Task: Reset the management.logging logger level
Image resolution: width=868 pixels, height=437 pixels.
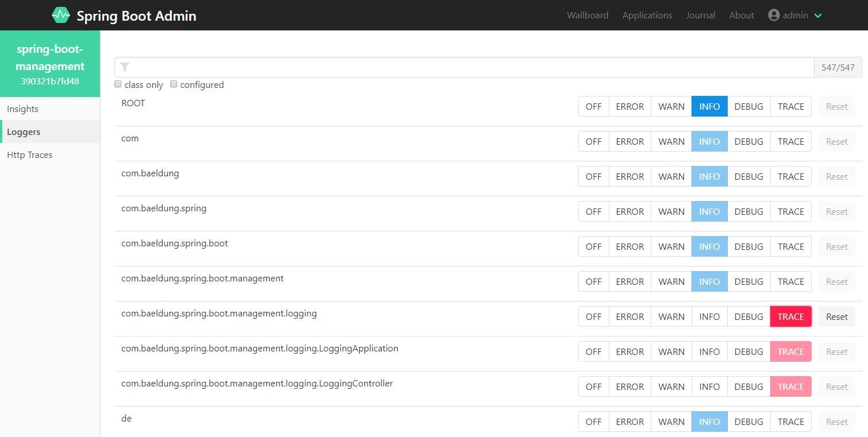Action: pyautogui.click(x=836, y=316)
